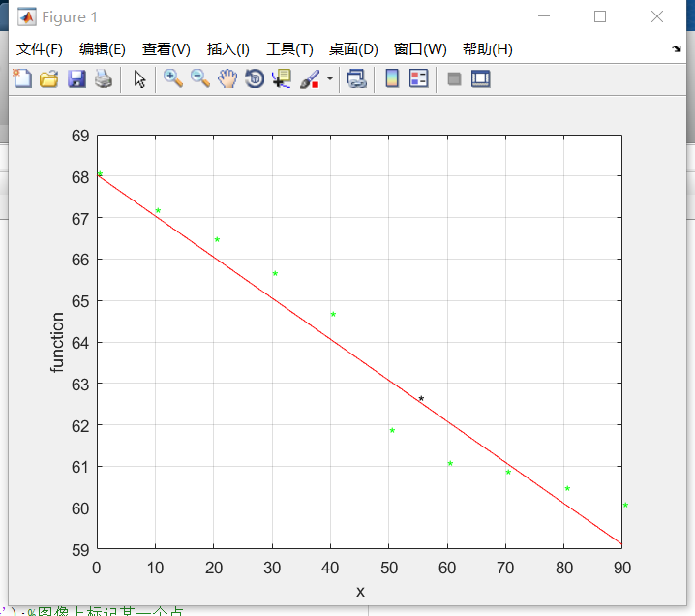The image size is (695, 616).
Task: Click the x-axis label "x"
Action: click(360, 591)
